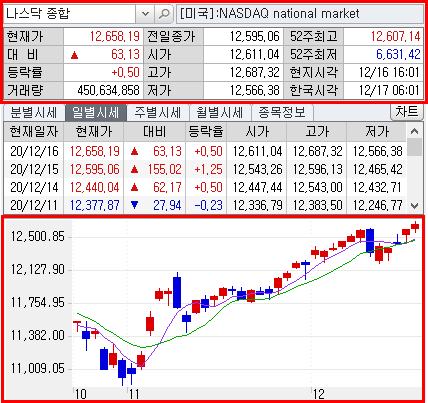
Task: Click the table scrollbar down arrow
Action: pyautogui.click(x=415, y=206)
